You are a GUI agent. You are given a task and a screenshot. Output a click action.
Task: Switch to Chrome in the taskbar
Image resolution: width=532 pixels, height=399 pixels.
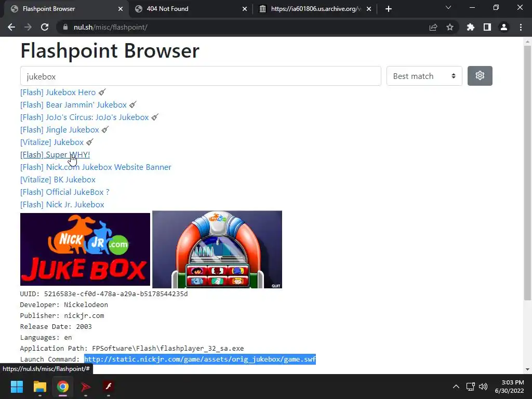coord(63,387)
